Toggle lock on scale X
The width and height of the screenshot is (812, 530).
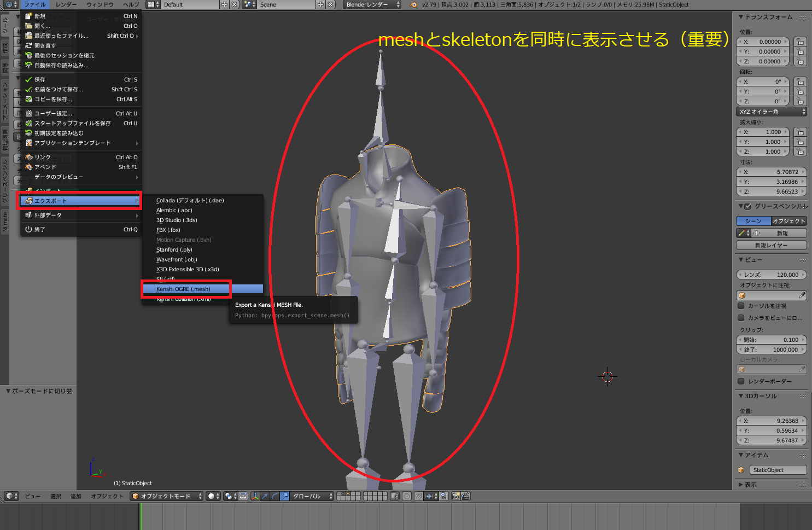[800, 132]
